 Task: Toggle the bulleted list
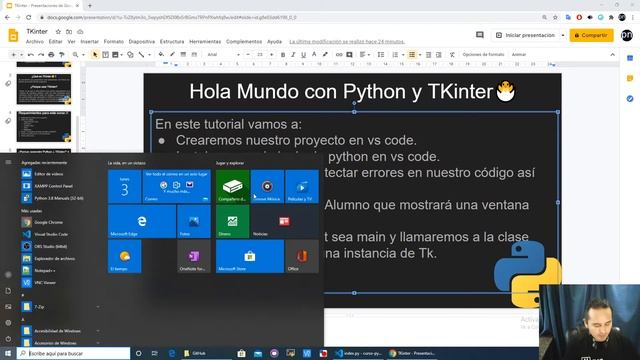tap(412, 55)
